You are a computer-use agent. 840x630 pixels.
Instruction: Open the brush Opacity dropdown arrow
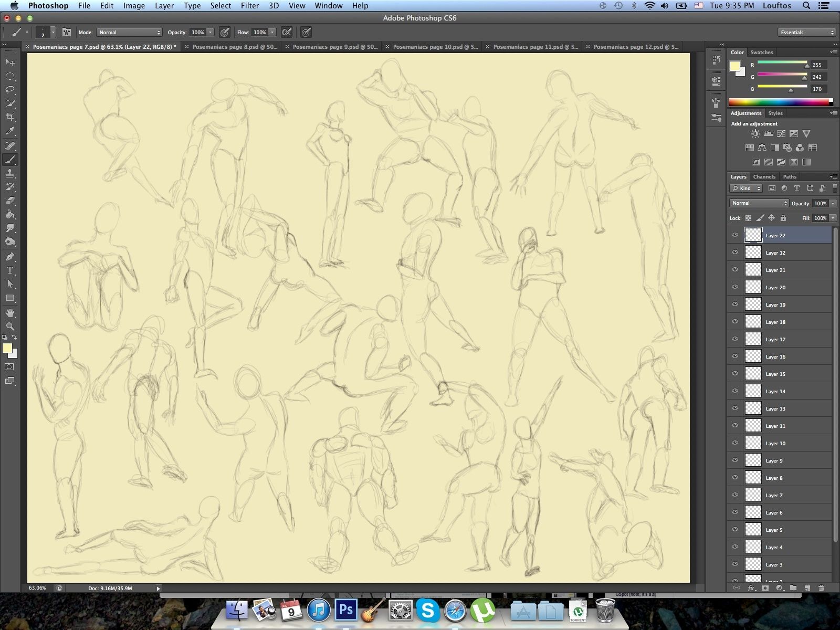coord(211,33)
